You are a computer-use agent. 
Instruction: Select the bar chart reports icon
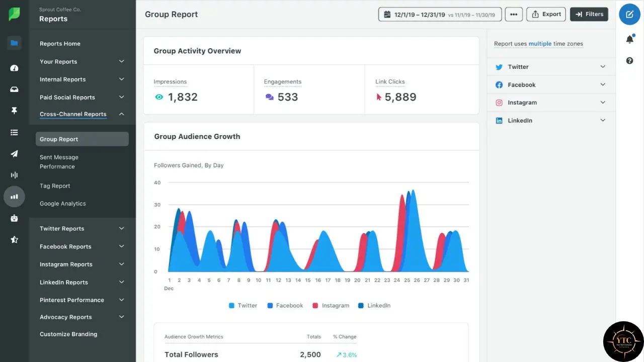[x=14, y=197]
